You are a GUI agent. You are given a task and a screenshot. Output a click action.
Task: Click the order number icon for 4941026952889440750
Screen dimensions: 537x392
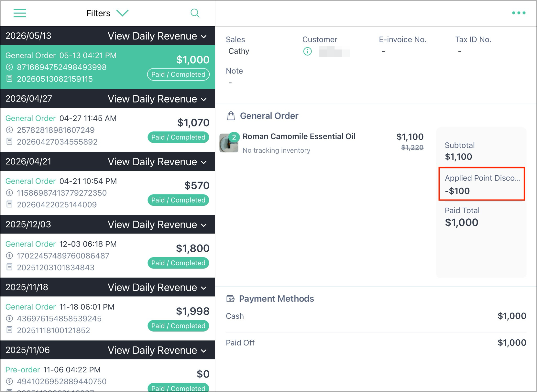point(9,381)
